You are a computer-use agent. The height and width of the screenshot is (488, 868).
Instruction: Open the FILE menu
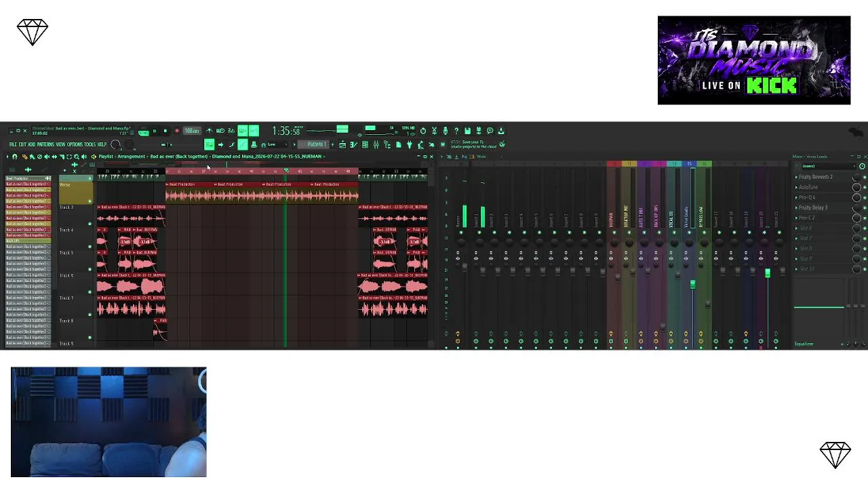tap(14, 144)
